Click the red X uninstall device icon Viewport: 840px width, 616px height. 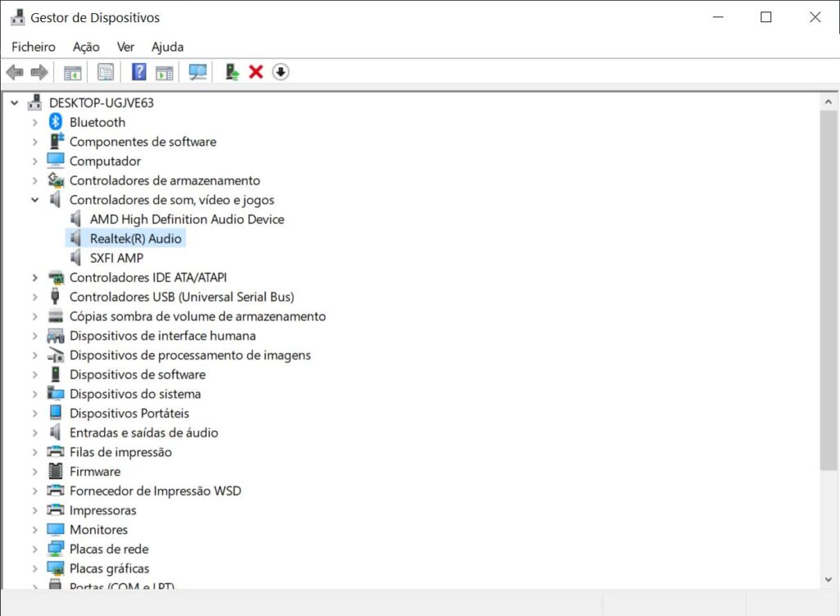[256, 72]
